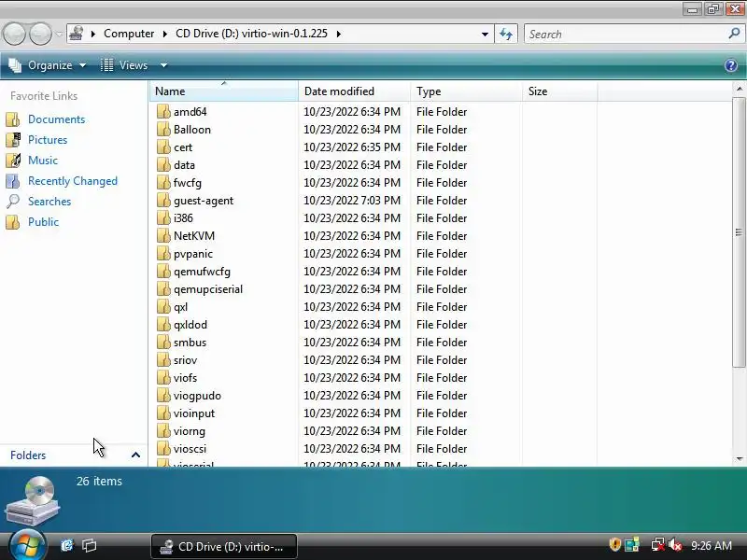The width and height of the screenshot is (747, 560).
Task: Select the cert folder icon
Action: tap(163, 147)
